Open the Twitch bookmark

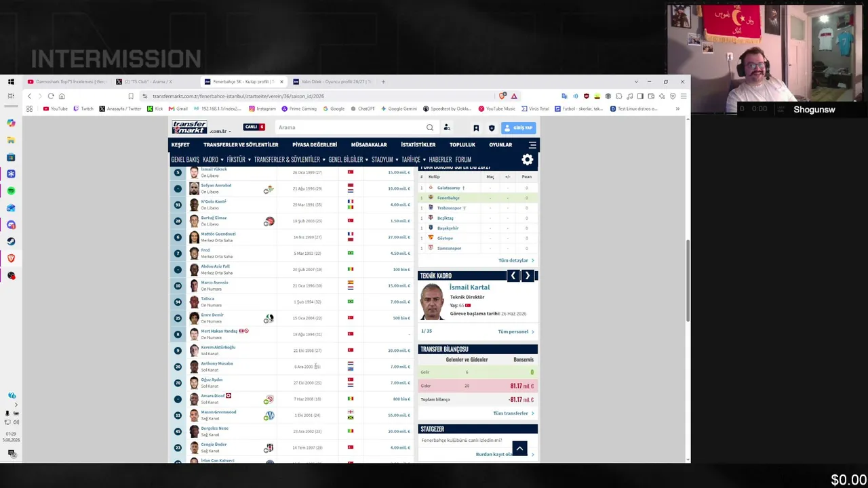tap(83, 108)
